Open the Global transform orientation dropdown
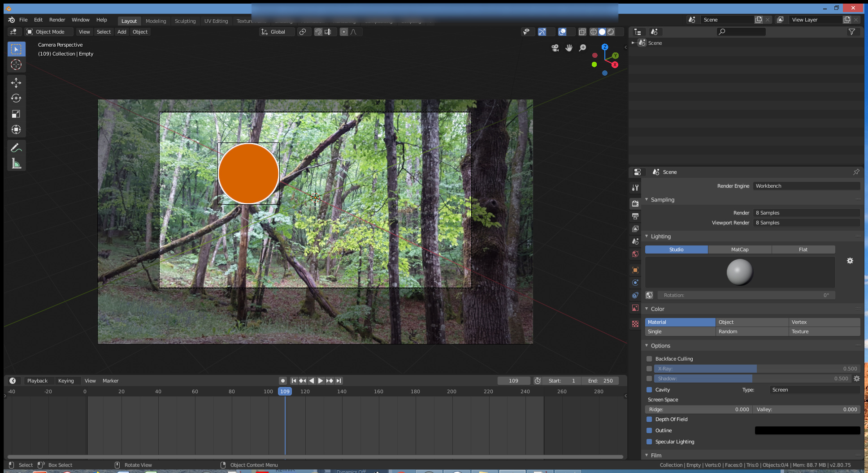 click(276, 31)
